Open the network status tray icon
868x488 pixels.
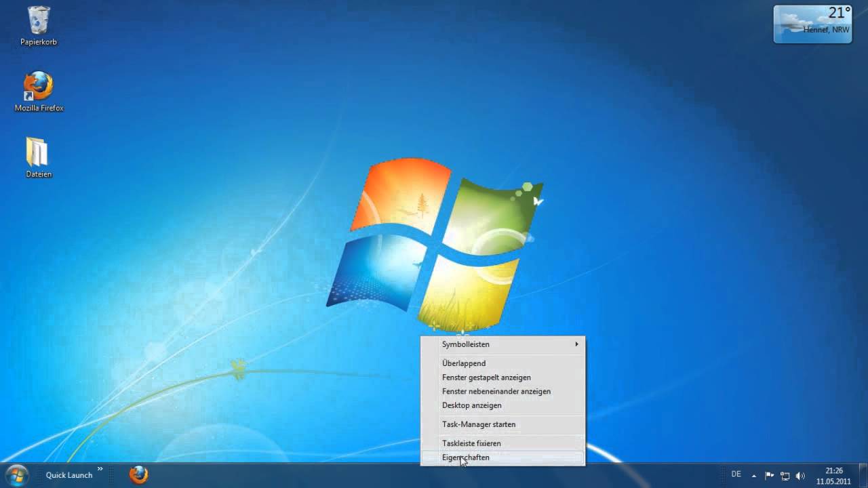[785, 476]
